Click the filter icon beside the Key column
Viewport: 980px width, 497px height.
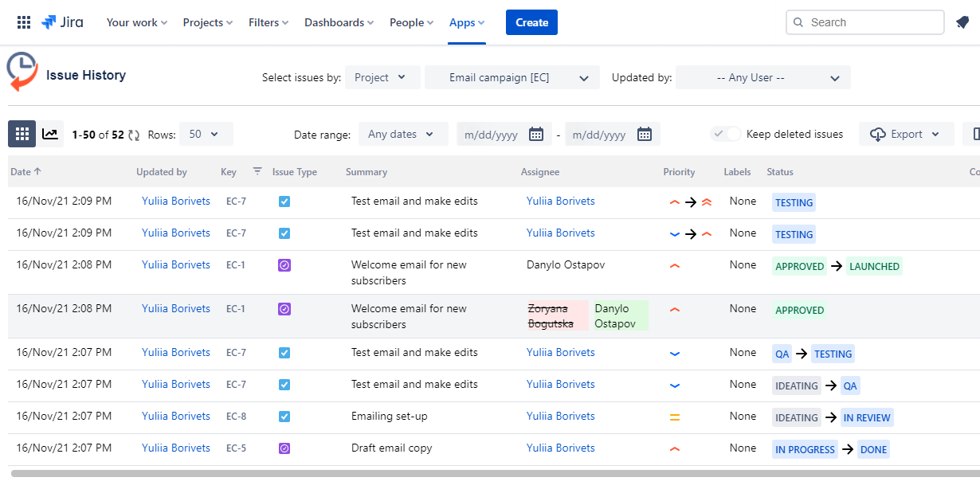257,171
